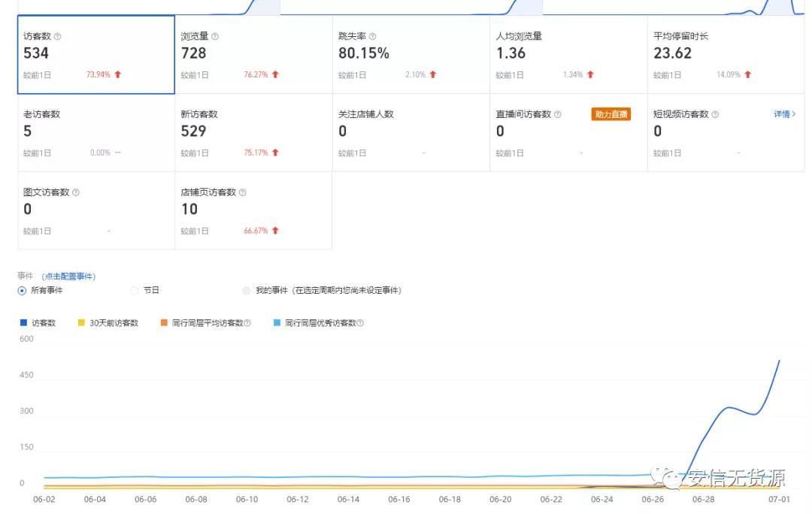Click the 浏览量 question mark icon
The image size is (812, 514).
pos(215,35)
